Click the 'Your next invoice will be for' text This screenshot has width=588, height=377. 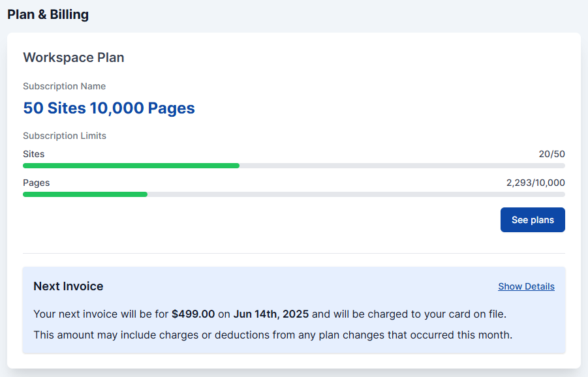coord(101,314)
